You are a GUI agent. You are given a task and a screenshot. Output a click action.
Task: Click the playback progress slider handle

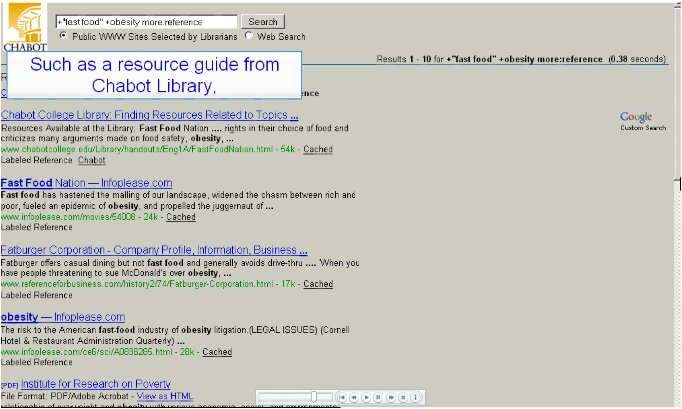[314, 396]
